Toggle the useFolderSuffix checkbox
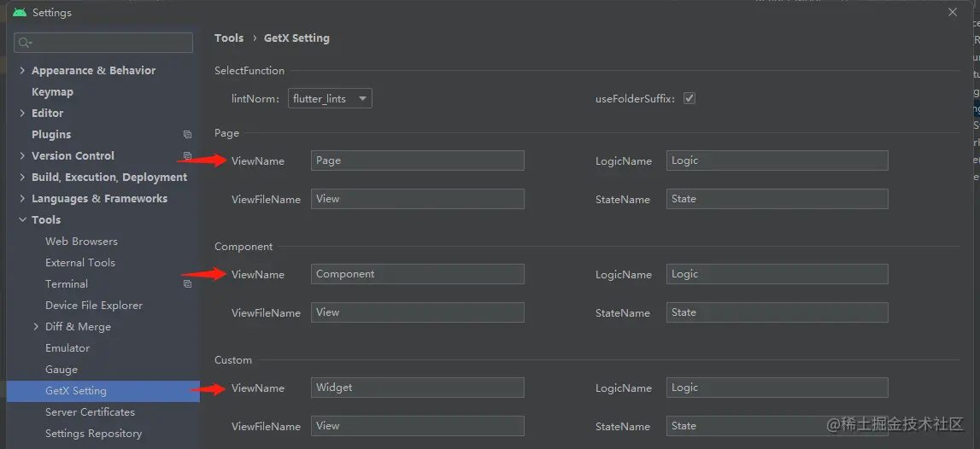The height and width of the screenshot is (449, 980). click(x=690, y=98)
